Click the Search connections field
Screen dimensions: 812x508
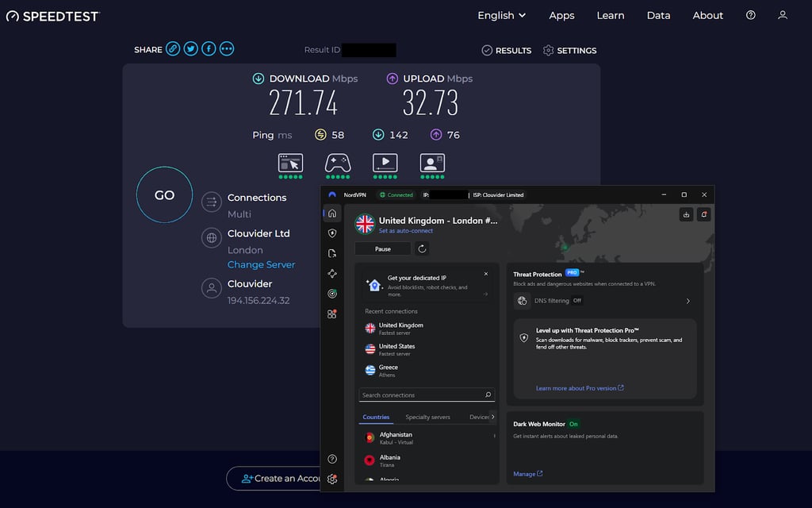point(427,395)
